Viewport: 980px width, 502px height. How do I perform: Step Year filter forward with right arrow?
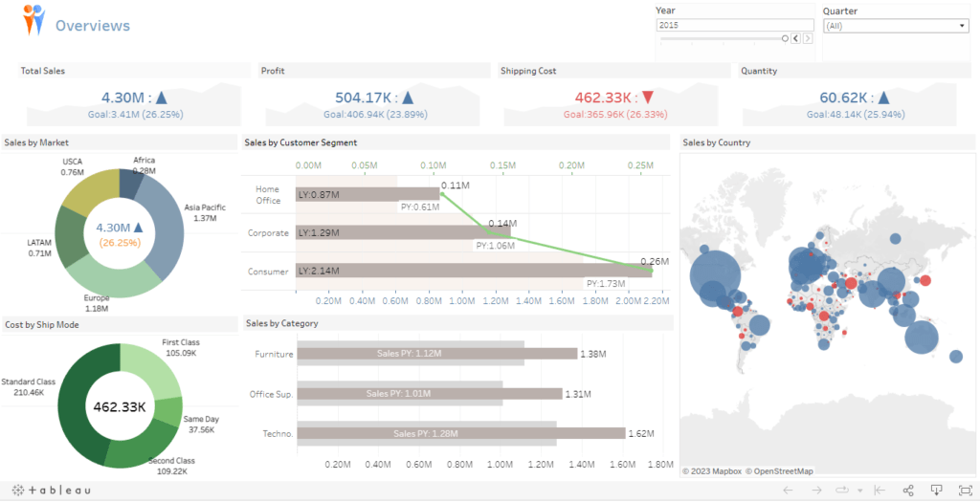click(808, 38)
